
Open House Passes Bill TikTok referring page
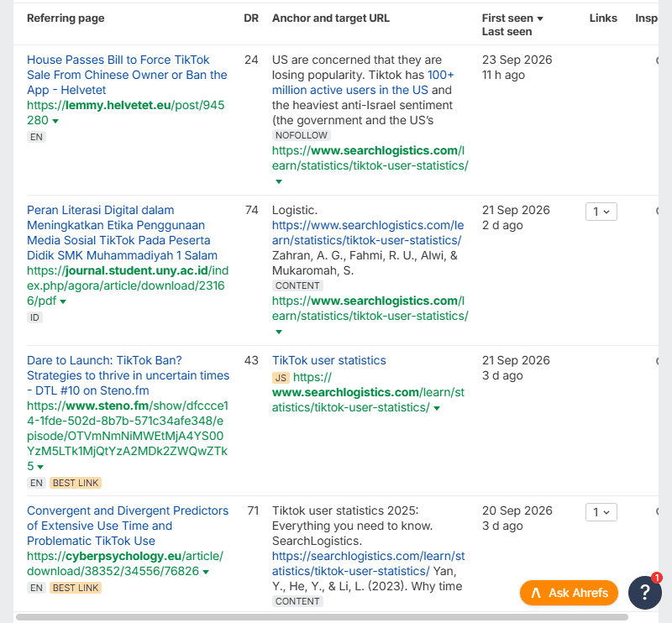click(x=127, y=75)
